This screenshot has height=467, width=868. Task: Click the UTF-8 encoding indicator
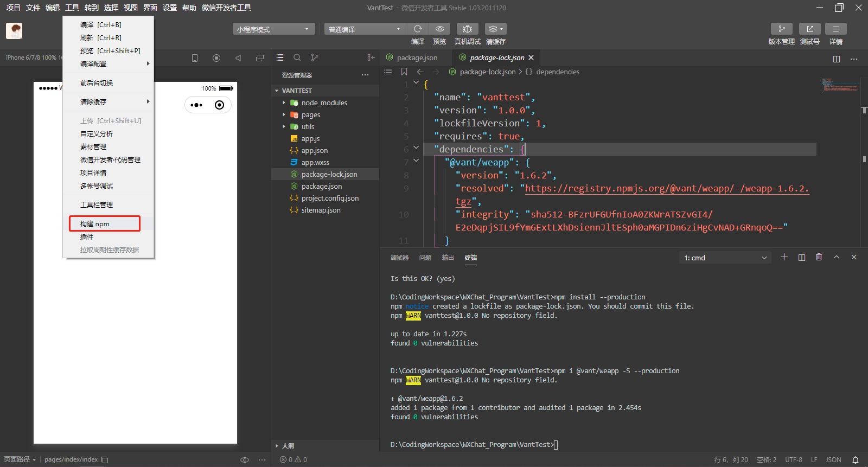click(794, 459)
